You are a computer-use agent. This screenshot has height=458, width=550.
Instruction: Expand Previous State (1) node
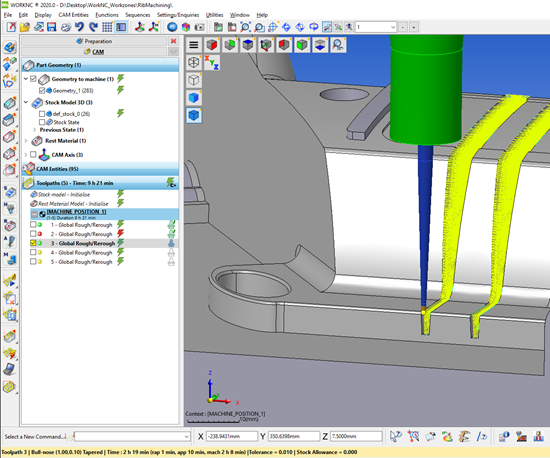click(34, 130)
